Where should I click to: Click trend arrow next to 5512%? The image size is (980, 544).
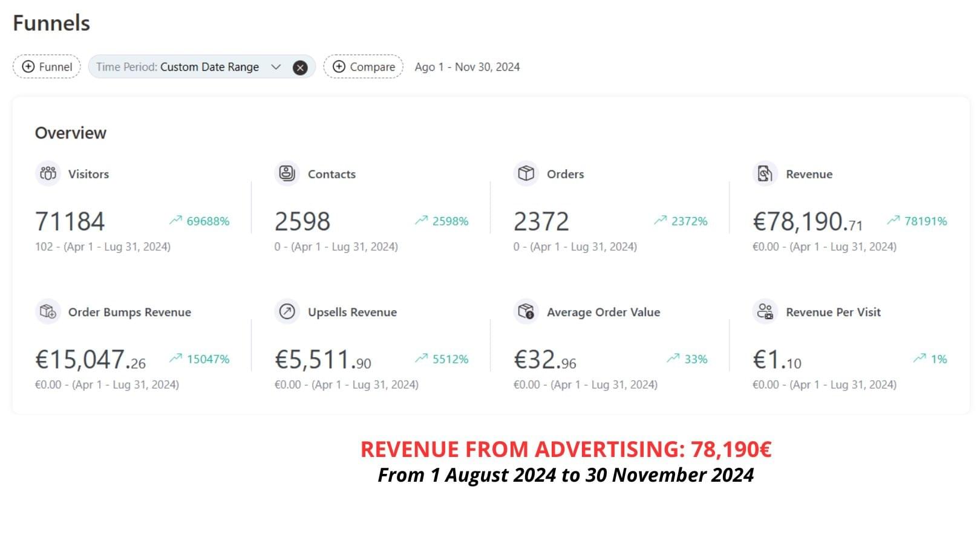(x=421, y=358)
